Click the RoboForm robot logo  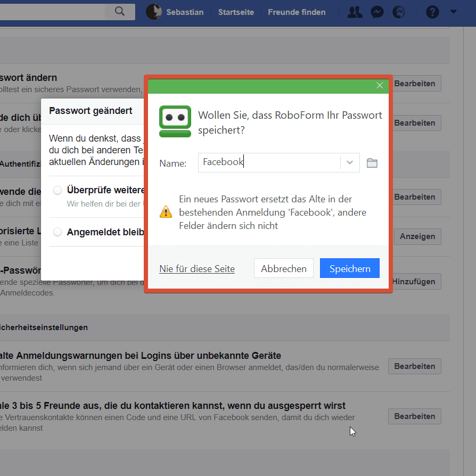[175, 121]
